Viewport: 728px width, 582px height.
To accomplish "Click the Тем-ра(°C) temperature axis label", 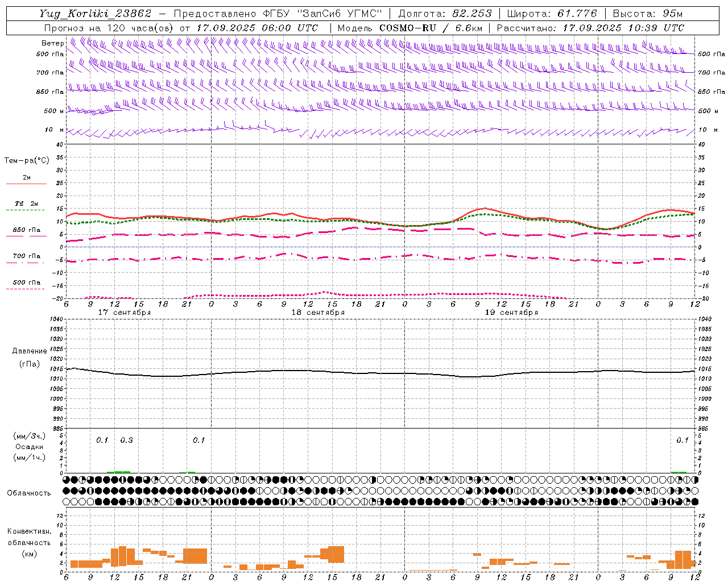I will pos(27,160).
